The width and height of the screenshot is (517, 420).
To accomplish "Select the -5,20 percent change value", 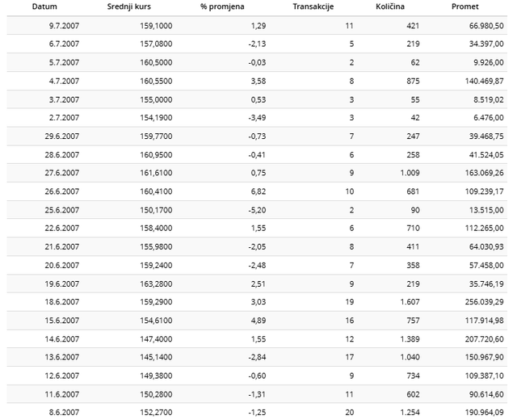I will (x=257, y=210).
